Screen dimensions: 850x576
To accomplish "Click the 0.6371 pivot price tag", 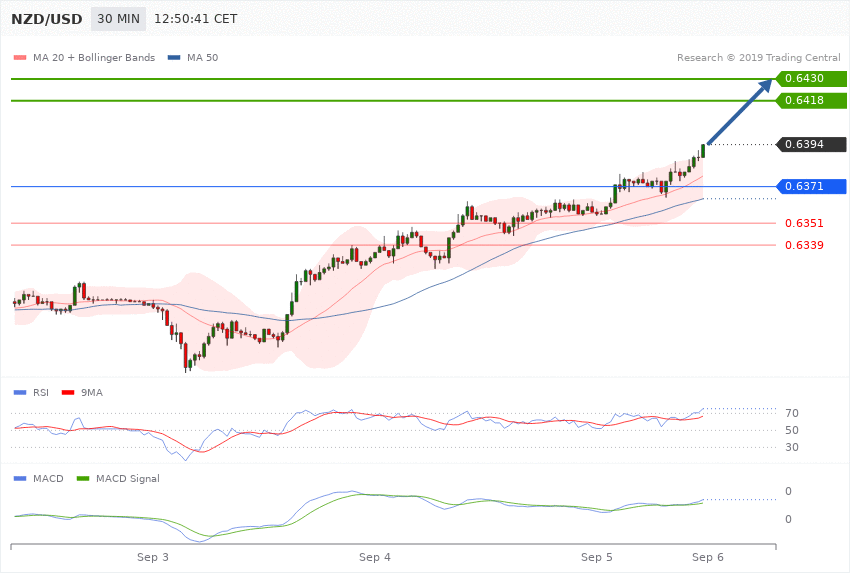I will [x=812, y=186].
